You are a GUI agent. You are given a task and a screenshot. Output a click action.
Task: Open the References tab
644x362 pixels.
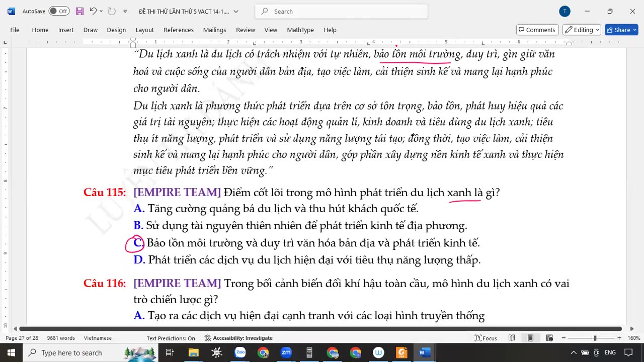(x=179, y=30)
